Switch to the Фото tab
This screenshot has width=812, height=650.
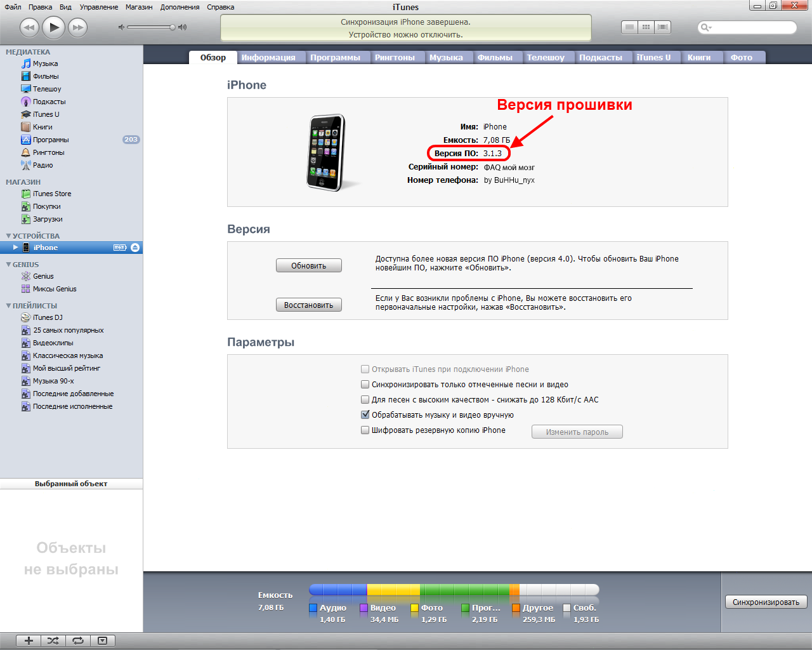742,57
